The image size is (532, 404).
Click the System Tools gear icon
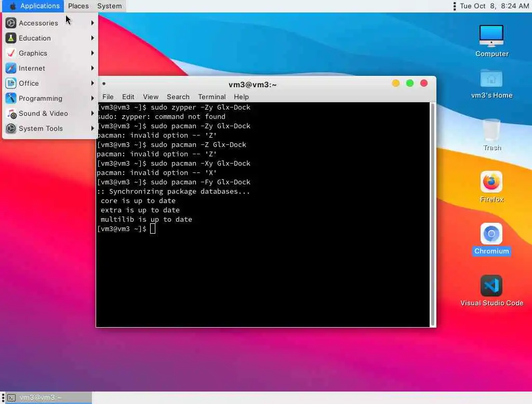coord(11,128)
